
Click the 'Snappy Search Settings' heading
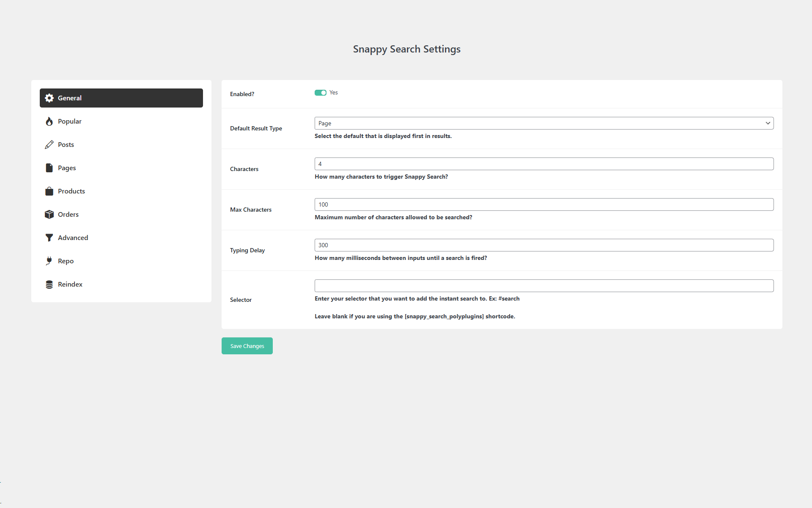tap(407, 49)
